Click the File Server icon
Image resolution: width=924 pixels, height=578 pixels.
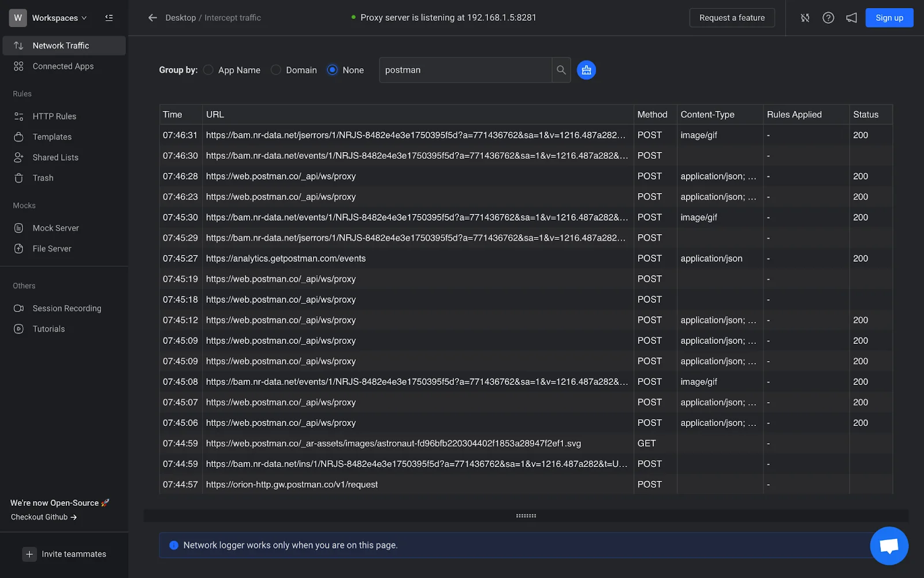[18, 249]
